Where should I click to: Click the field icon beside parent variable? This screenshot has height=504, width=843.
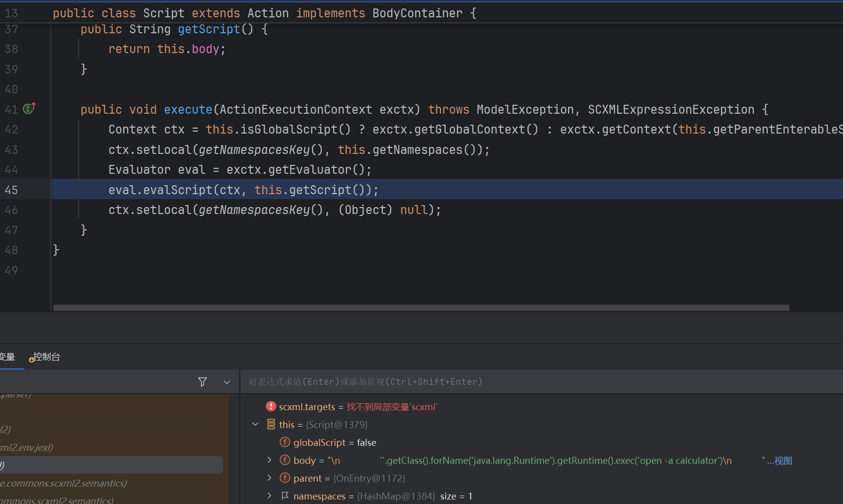(285, 478)
